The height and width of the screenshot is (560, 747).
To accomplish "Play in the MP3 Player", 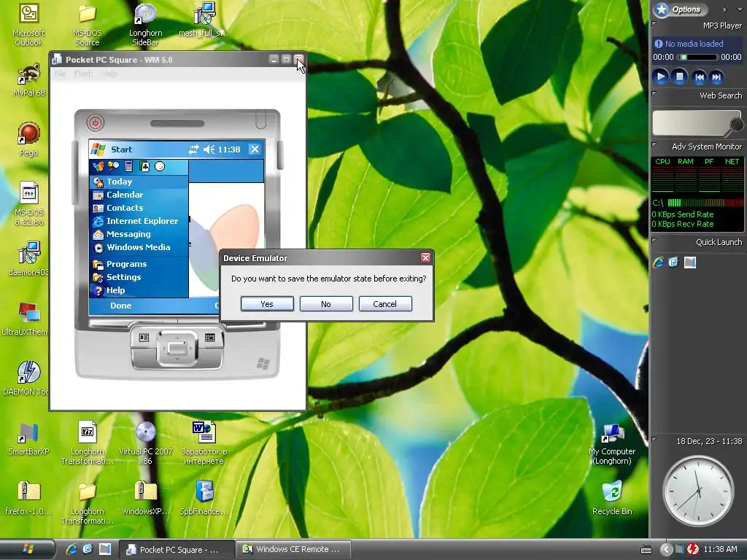I will tap(660, 77).
